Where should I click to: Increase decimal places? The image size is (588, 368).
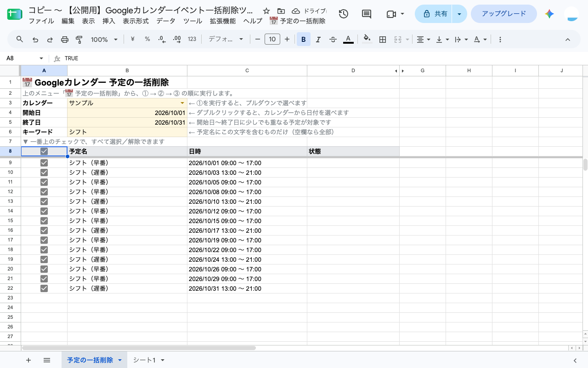pyautogui.click(x=177, y=40)
